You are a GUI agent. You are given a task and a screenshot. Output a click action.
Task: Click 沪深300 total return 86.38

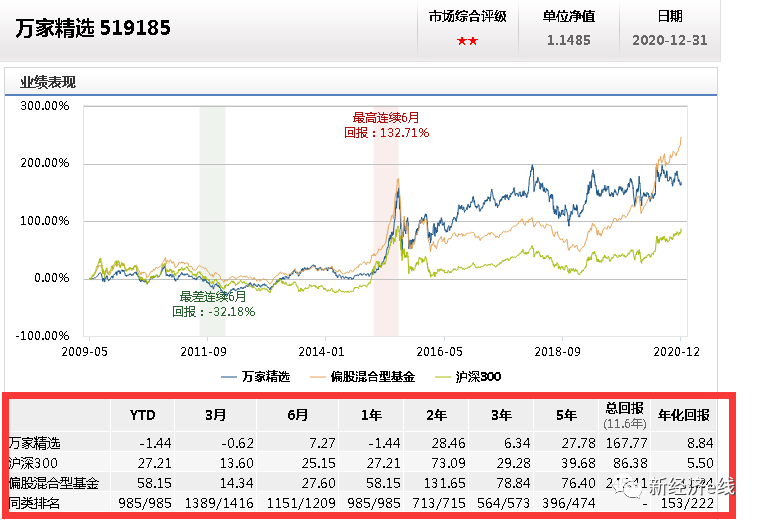631,463
